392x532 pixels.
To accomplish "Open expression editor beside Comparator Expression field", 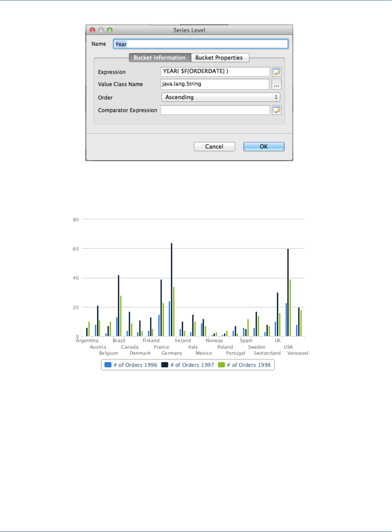I will pos(277,110).
